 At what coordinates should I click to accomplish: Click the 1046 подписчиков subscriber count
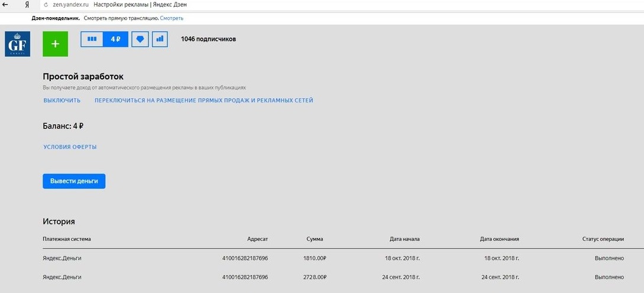click(x=208, y=39)
